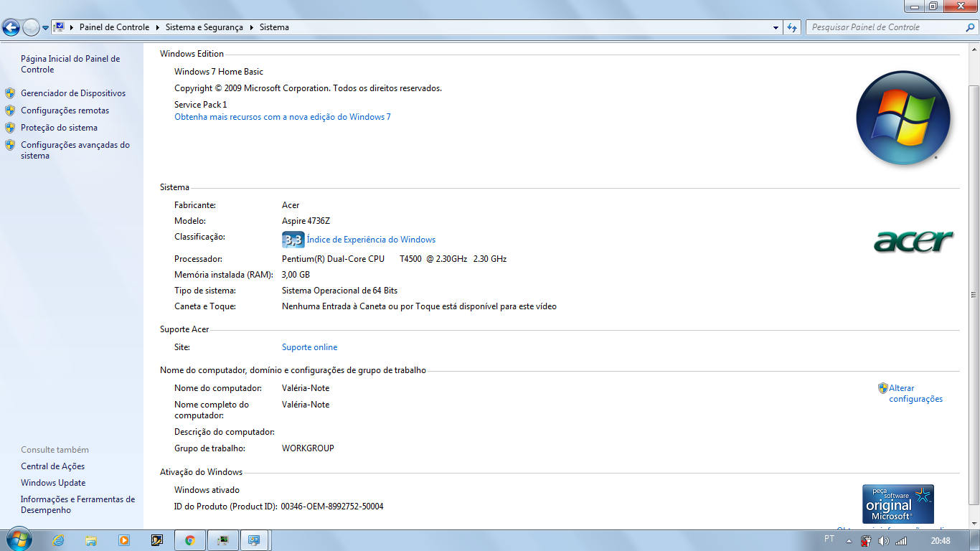Select the Windows 7 Home Basic text
The image size is (980, 551).
[219, 72]
